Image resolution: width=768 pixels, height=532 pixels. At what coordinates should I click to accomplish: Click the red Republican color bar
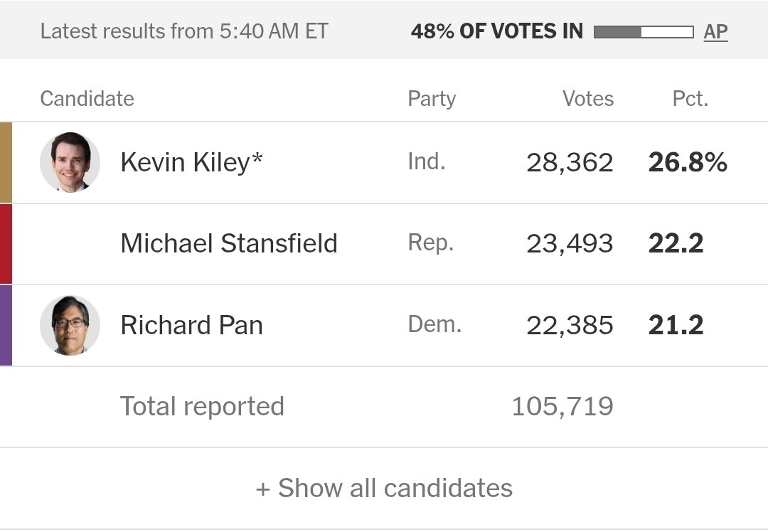(x=6, y=244)
